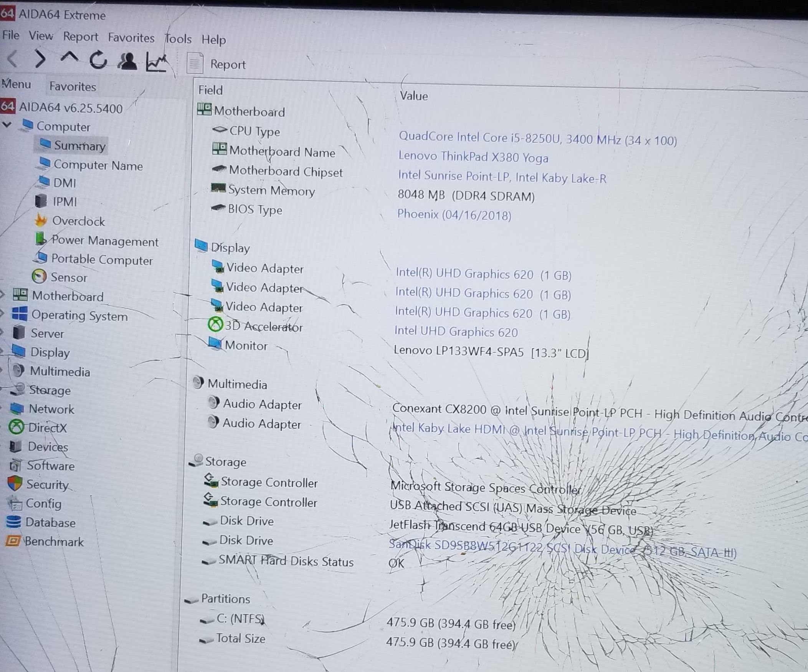Collapse the Computer tree node

coord(7,125)
